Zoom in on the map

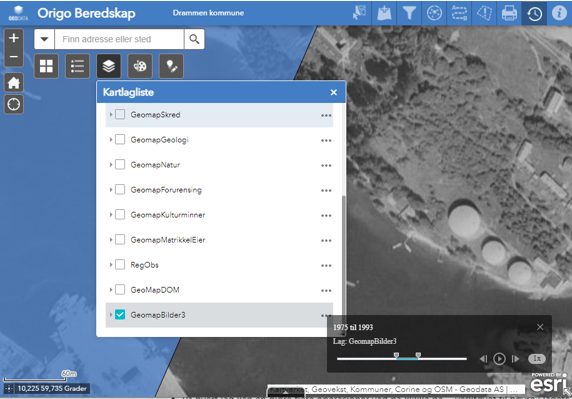14,38
